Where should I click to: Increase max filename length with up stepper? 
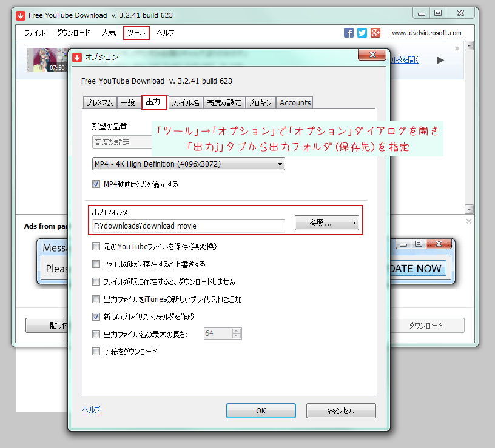237,331
